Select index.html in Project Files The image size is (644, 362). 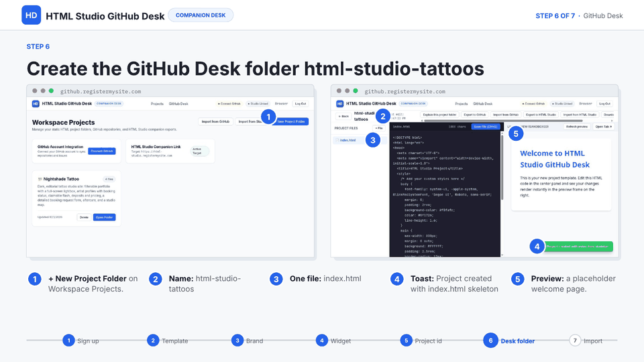[348, 140]
